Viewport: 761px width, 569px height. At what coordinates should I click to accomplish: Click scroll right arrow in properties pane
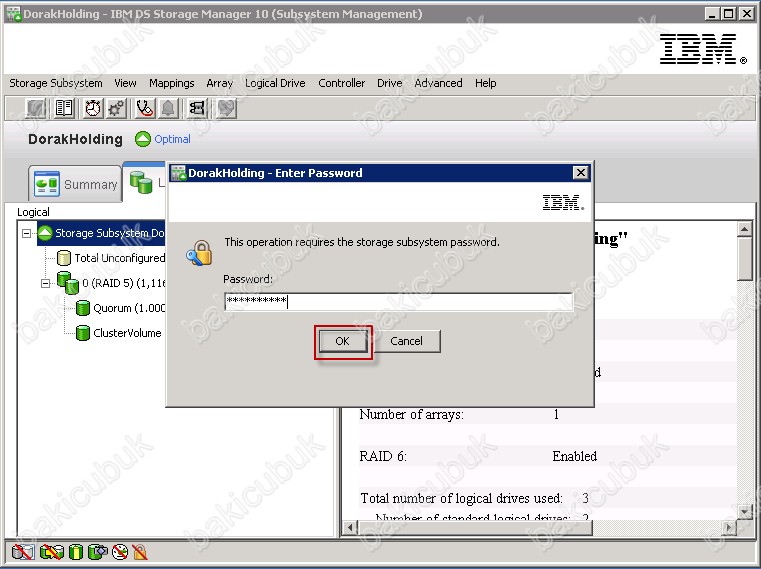pos(728,527)
